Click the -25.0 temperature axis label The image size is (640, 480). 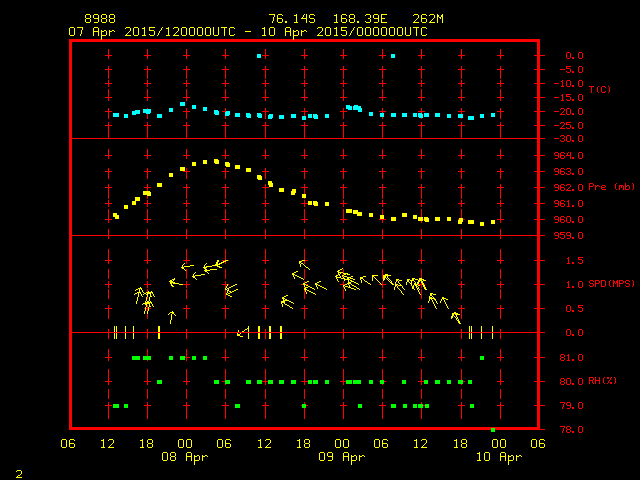569,125
